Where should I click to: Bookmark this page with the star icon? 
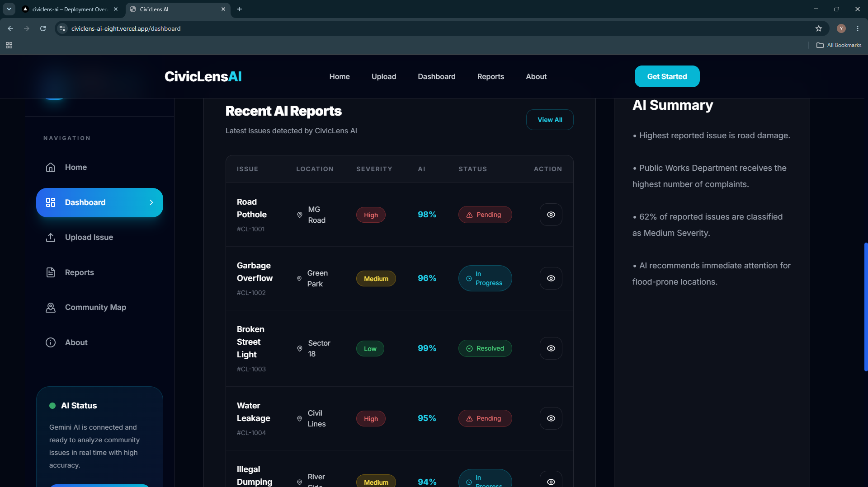pos(819,28)
